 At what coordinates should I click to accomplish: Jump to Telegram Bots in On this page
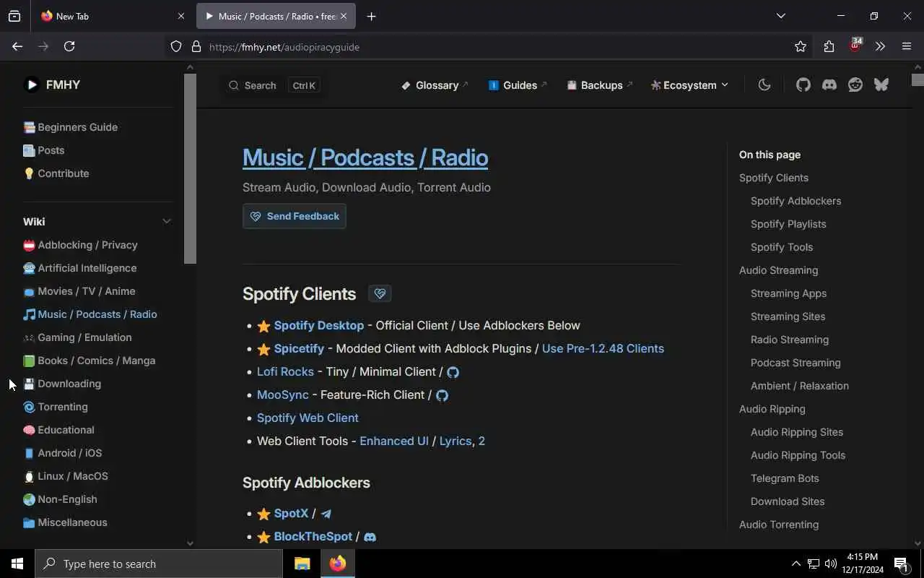tap(785, 478)
